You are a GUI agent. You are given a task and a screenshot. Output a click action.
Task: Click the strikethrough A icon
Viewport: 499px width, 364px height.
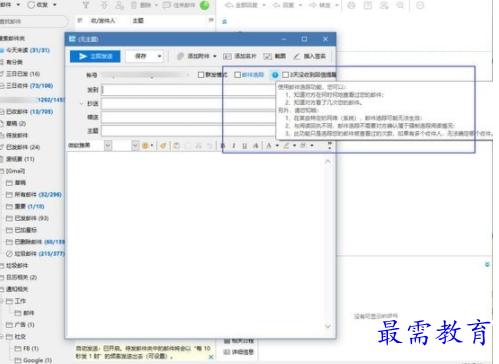255,146
